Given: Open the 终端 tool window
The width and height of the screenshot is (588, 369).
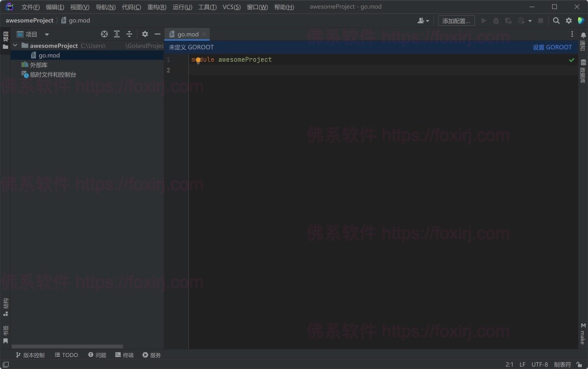Looking at the screenshot, I should (124, 355).
